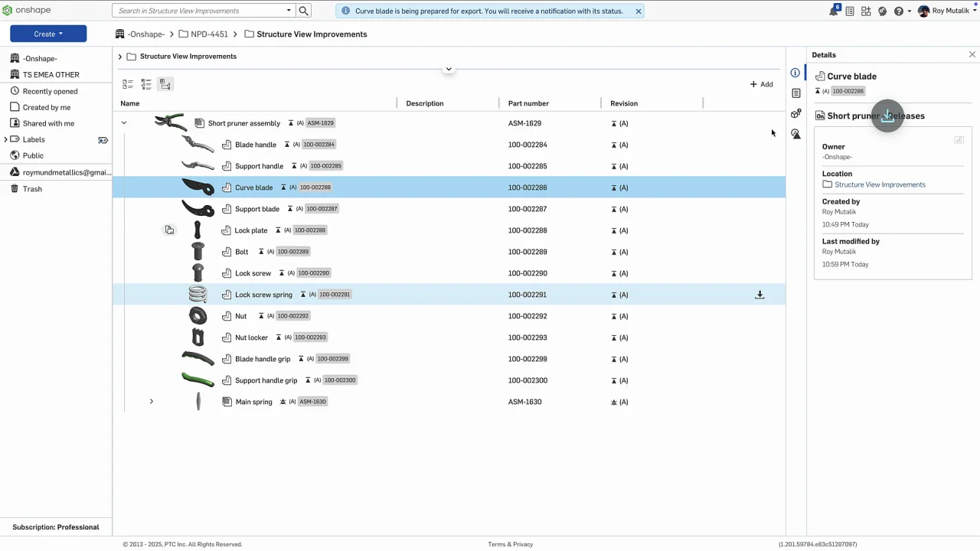
Task: Open the labels manager icon in sidebar
Action: [103, 140]
